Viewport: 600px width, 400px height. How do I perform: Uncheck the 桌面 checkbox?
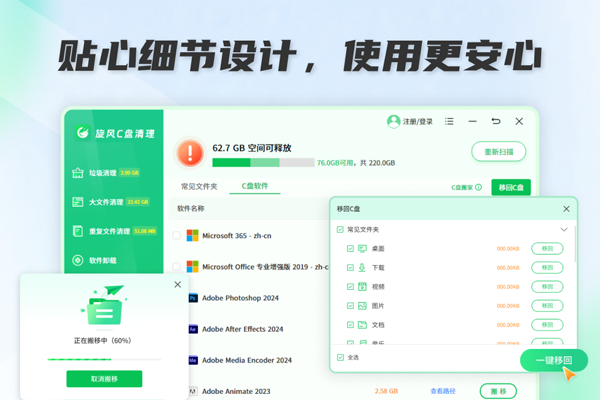point(350,248)
